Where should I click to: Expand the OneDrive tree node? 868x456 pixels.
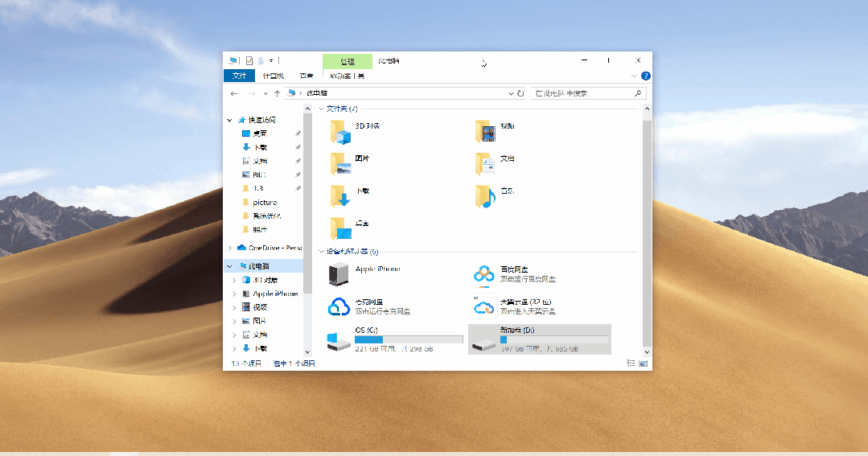click(x=230, y=248)
